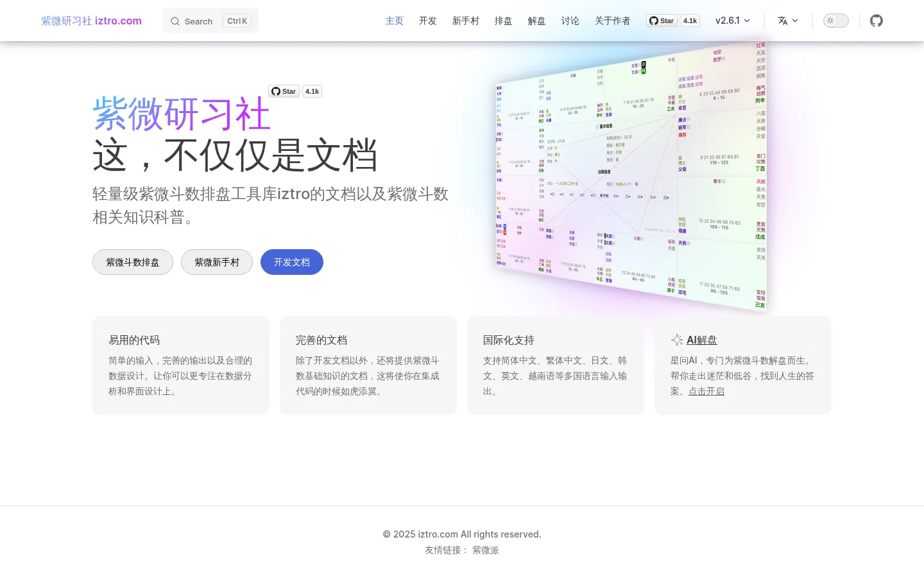Click the navbar 4.1k star count
The width and height of the screenshot is (924, 578).
pos(690,21)
